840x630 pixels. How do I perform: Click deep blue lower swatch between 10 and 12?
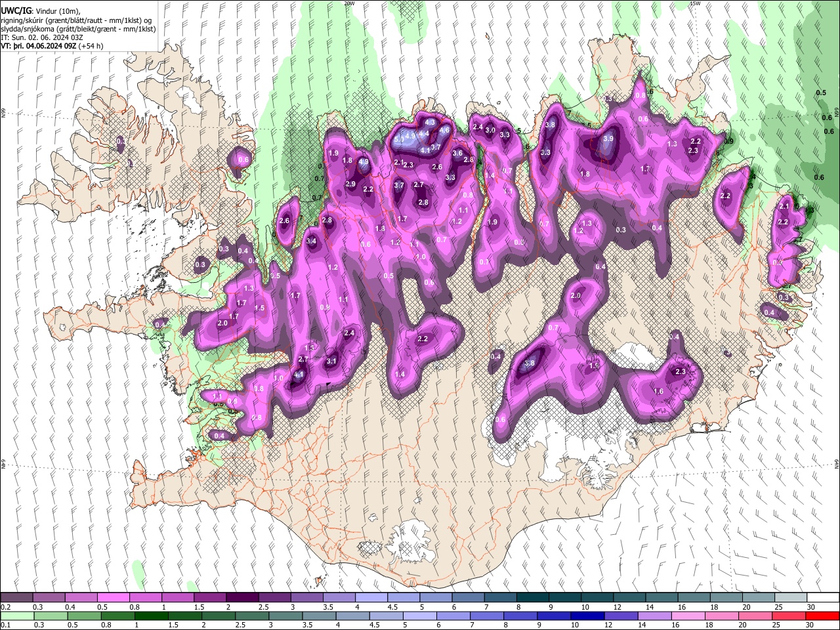pos(587,616)
